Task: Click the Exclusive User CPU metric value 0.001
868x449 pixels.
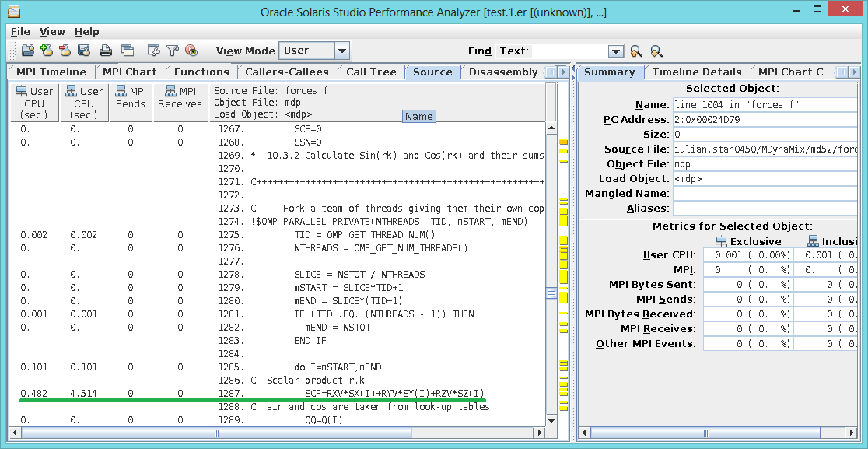Action: (748, 255)
